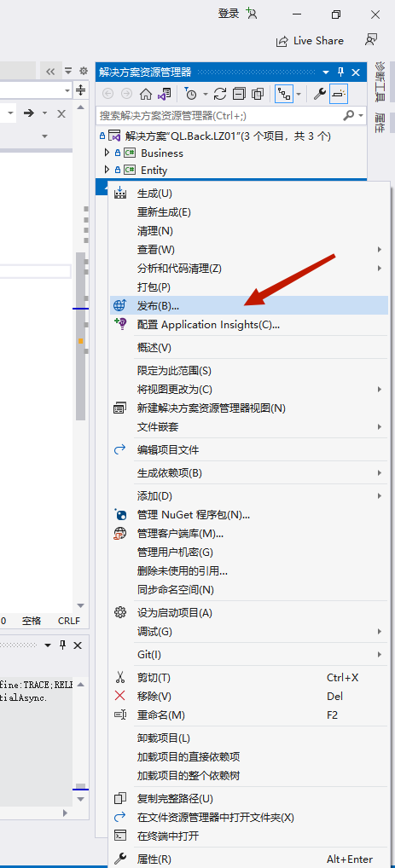Click the Solution Explorer search box
The height and width of the screenshot is (868, 395).
(x=220, y=116)
